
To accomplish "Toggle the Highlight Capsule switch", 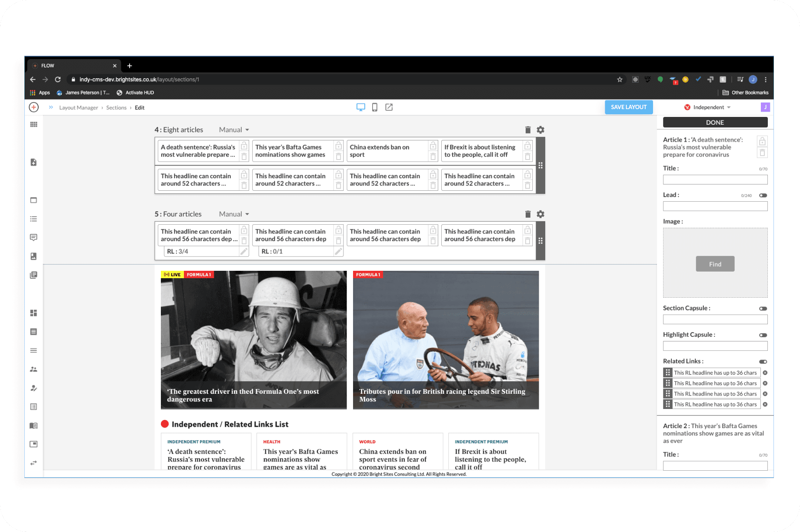I will point(763,335).
